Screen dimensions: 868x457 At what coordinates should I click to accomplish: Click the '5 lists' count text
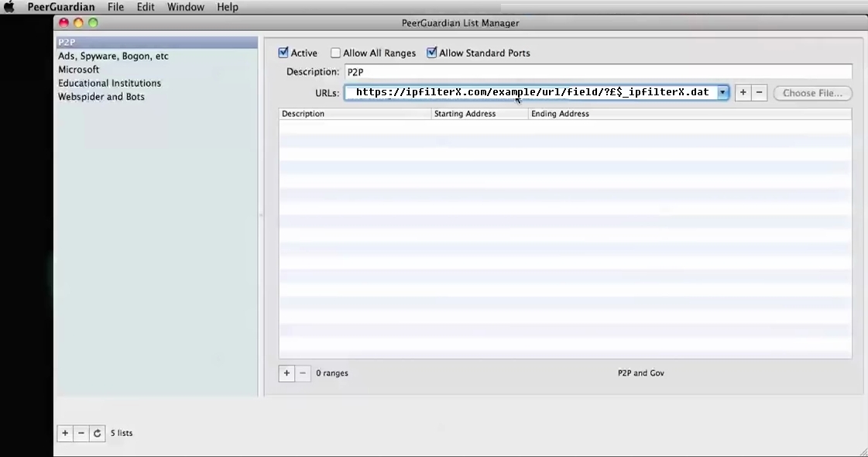(x=122, y=433)
